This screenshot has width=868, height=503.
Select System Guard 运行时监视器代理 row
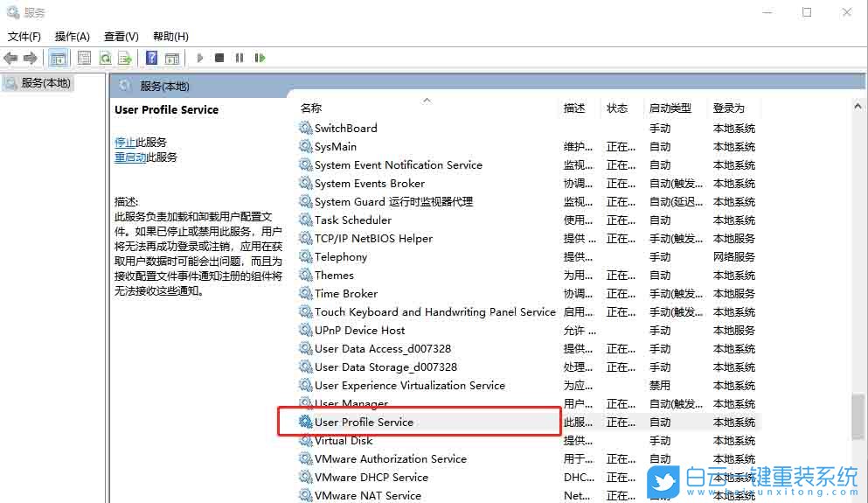(x=529, y=202)
